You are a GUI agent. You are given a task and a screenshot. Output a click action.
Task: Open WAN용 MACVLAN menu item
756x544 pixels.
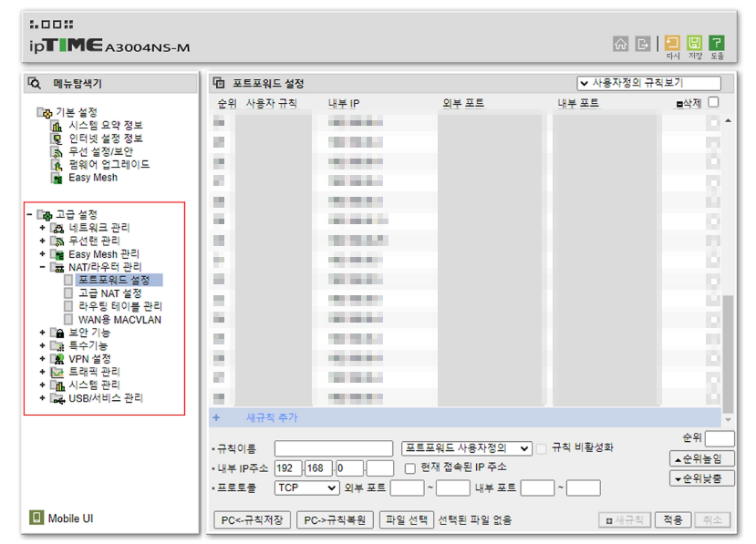[120, 320]
